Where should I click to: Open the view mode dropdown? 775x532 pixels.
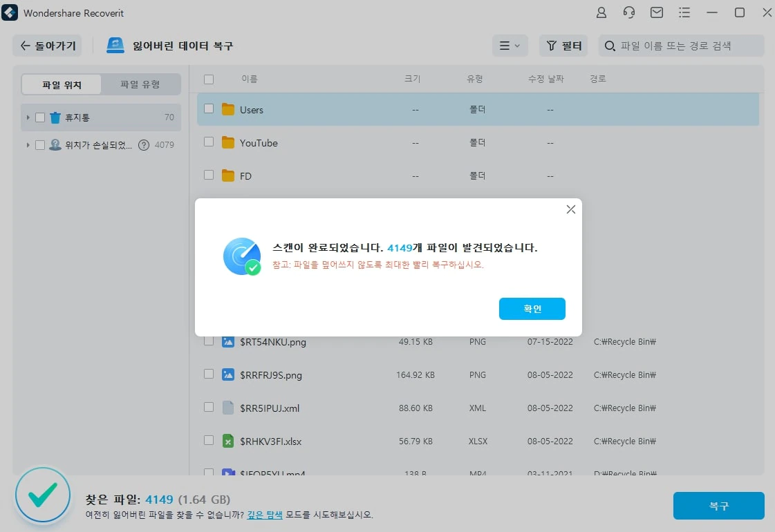click(x=510, y=46)
